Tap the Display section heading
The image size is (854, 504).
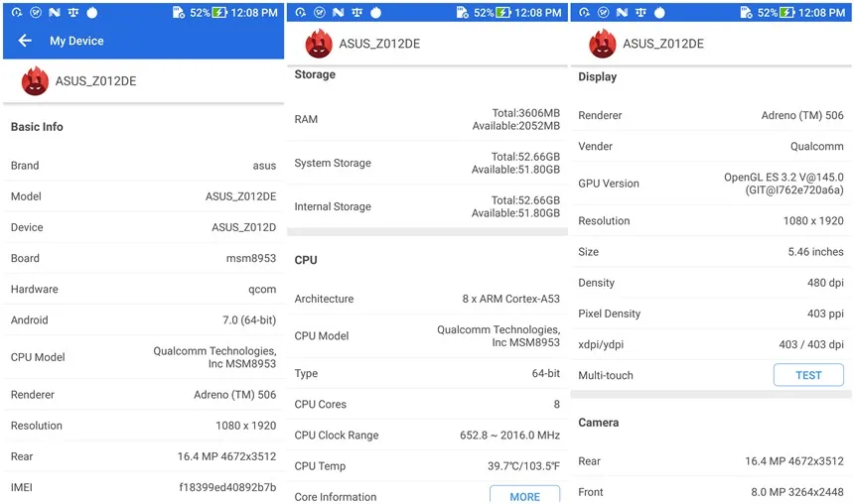click(x=597, y=76)
